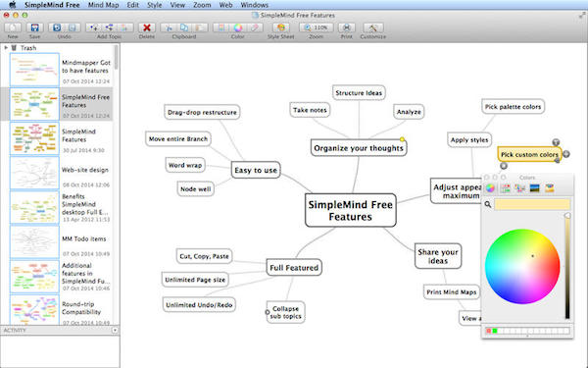Expand the ACTIVITY panel dropdown arrow

pos(115,330)
